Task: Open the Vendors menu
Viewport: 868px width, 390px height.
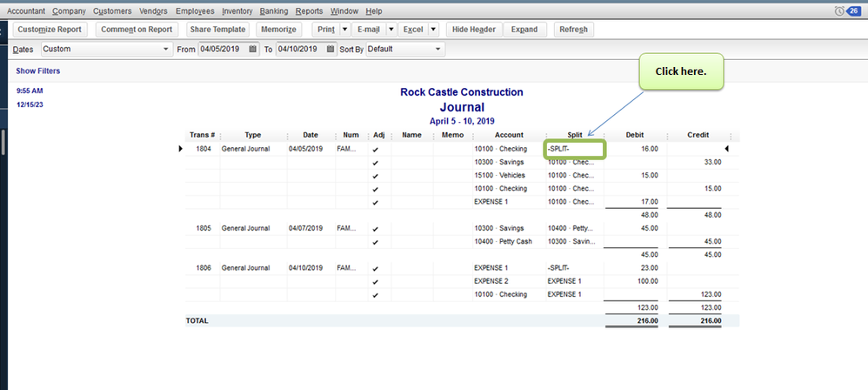Action: point(153,11)
